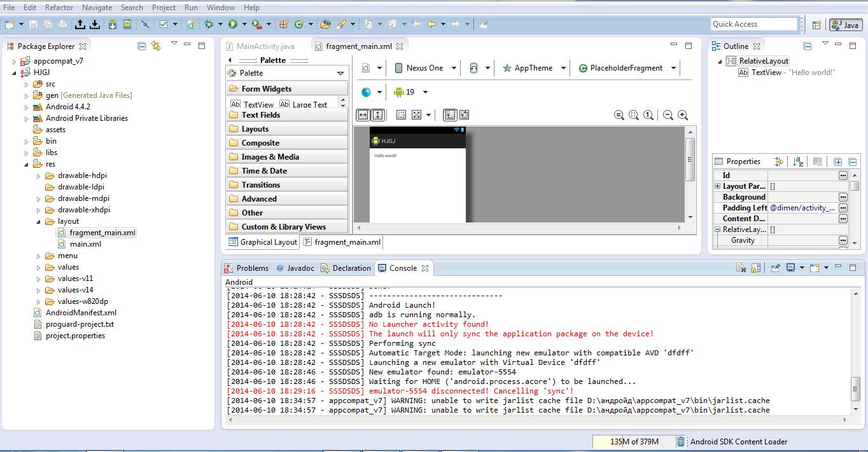Reset zoom to 100% icon

coord(648,115)
